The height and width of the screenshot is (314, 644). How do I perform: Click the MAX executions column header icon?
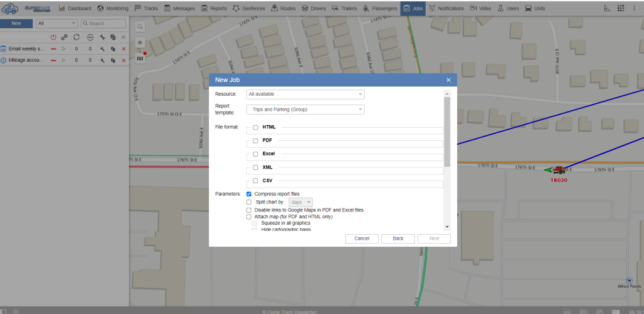(90, 37)
